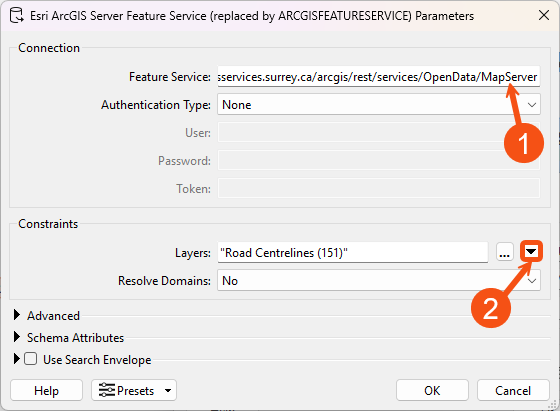Click the reader icon in title bar

[x=16, y=16]
